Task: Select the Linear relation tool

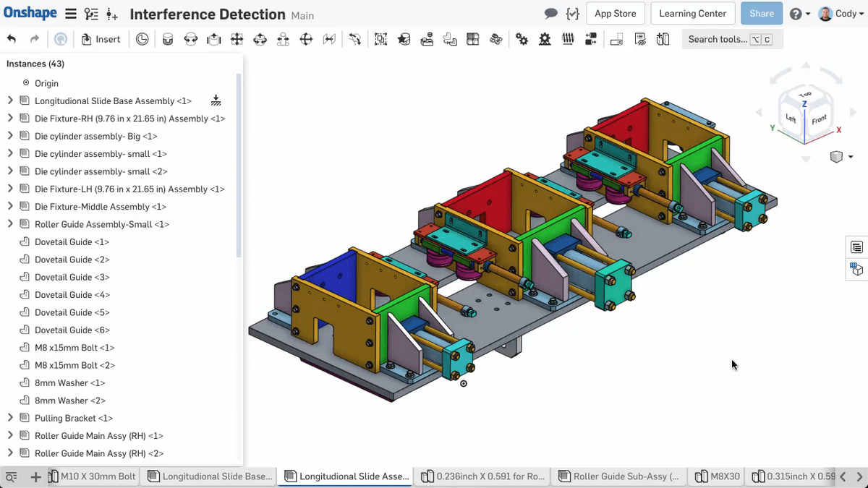Action: [x=591, y=39]
